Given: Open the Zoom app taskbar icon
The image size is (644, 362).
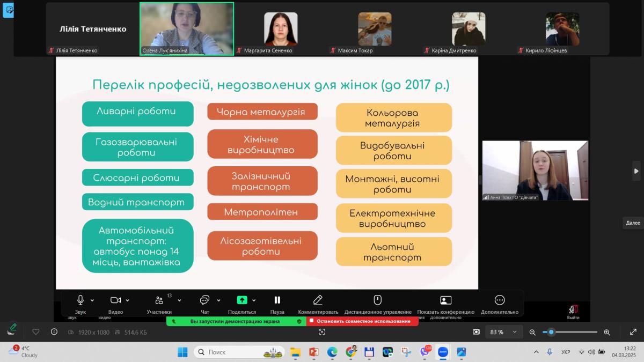Looking at the screenshot, I should pyautogui.click(x=443, y=352).
